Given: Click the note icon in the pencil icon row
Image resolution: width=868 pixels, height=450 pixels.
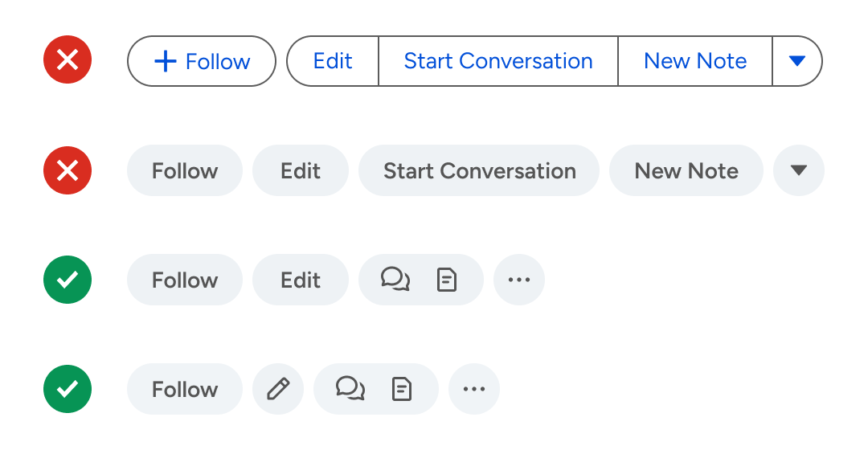Looking at the screenshot, I should point(401,389).
